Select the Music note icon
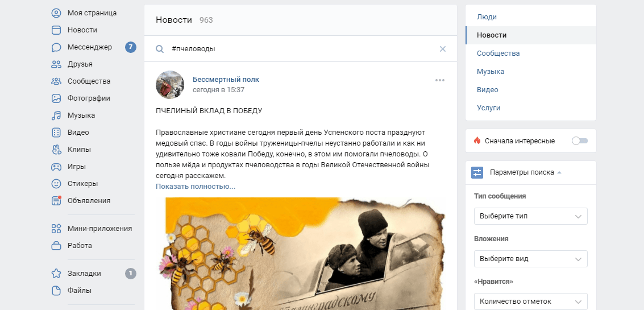 56,115
